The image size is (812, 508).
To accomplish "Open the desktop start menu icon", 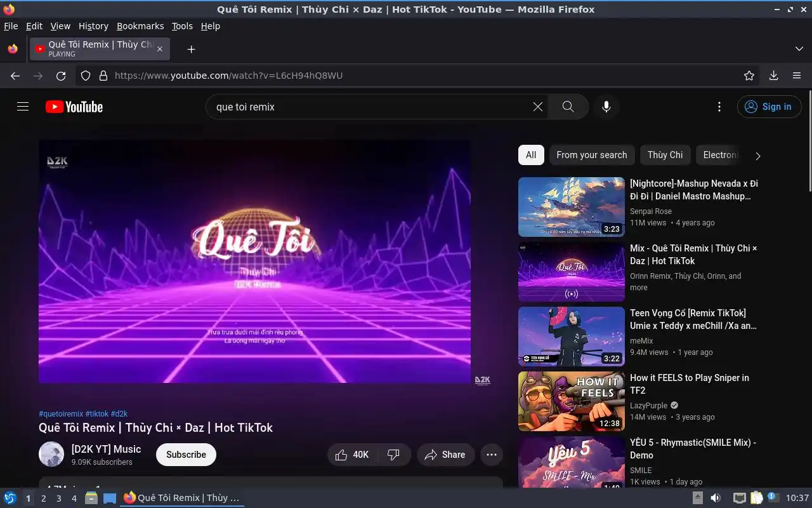I will pos(10,498).
